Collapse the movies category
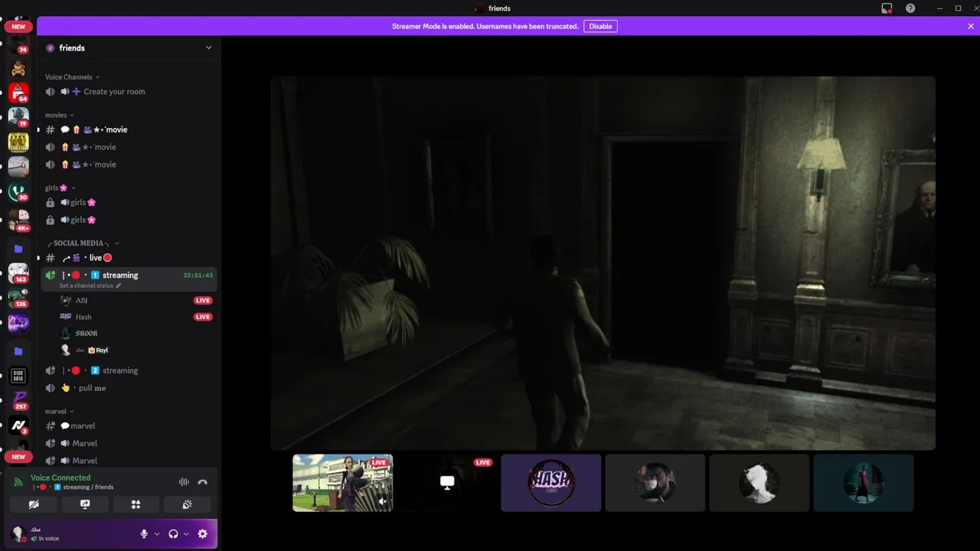The image size is (980, 551). click(59, 115)
